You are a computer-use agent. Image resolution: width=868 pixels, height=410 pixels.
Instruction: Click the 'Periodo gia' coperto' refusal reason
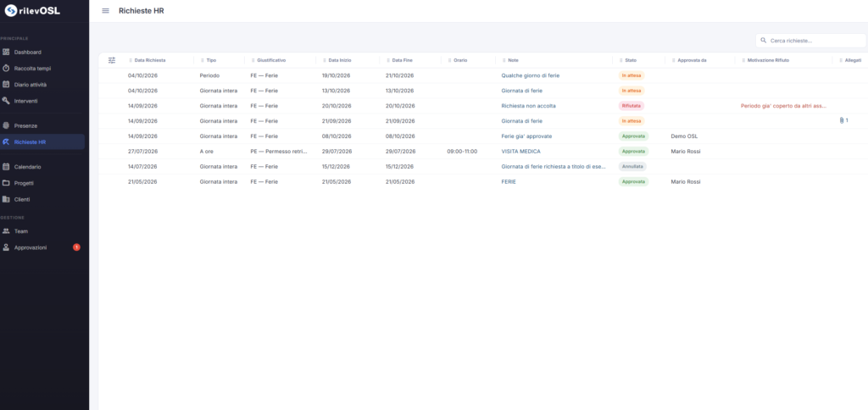(x=784, y=106)
